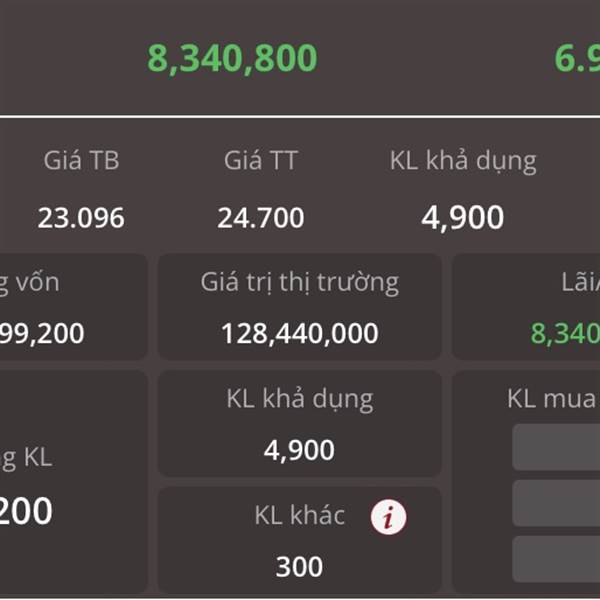Click the Giá TB column header
600x600 pixels.
coord(82,160)
